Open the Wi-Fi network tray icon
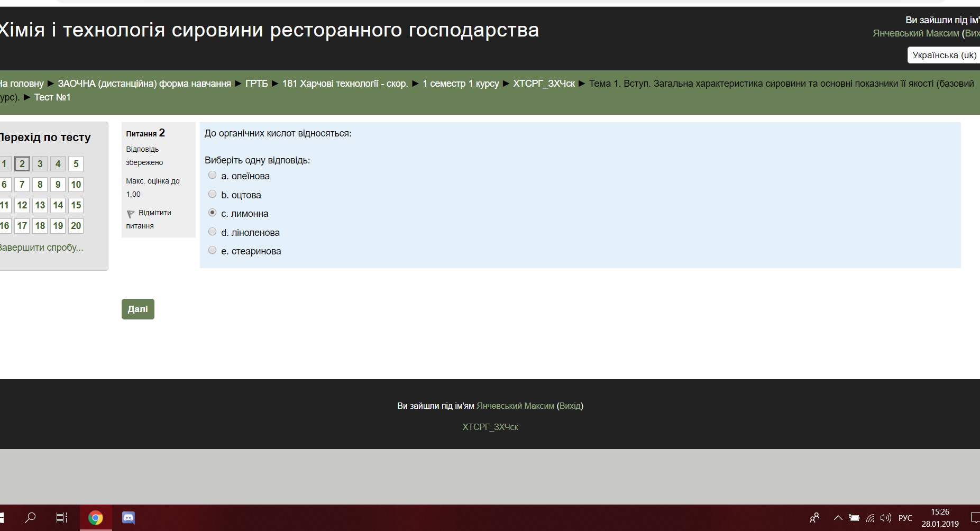 point(870,518)
